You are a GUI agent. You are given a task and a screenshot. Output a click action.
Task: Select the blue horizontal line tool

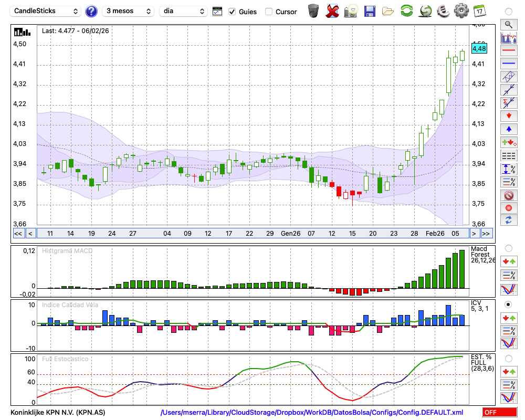click(508, 64)
